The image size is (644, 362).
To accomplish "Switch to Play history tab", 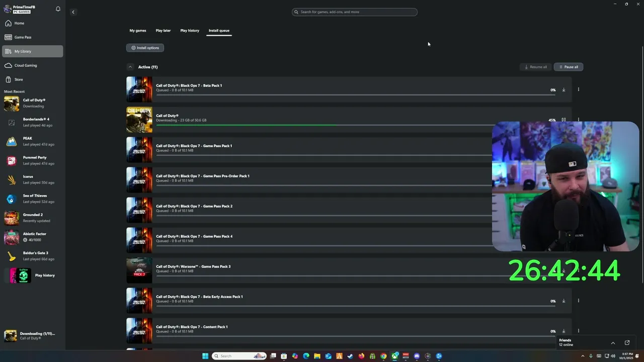I will coord(190,31).
